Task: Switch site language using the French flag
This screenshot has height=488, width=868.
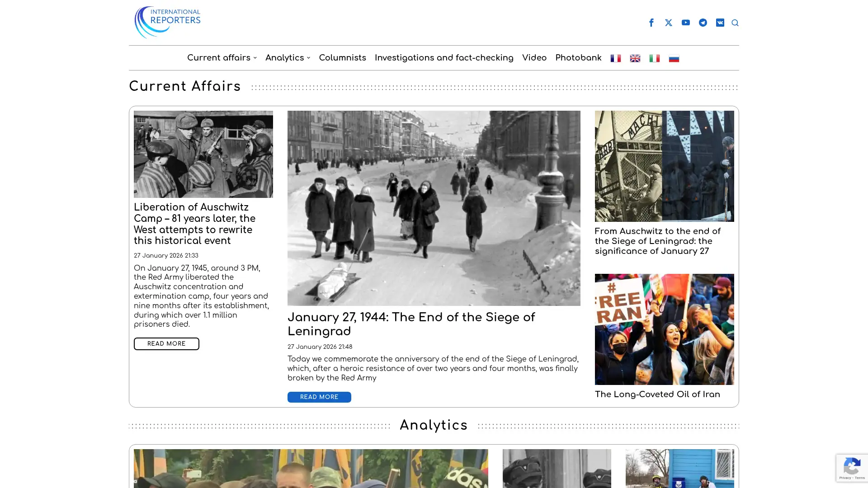Action: coord(615,58)
